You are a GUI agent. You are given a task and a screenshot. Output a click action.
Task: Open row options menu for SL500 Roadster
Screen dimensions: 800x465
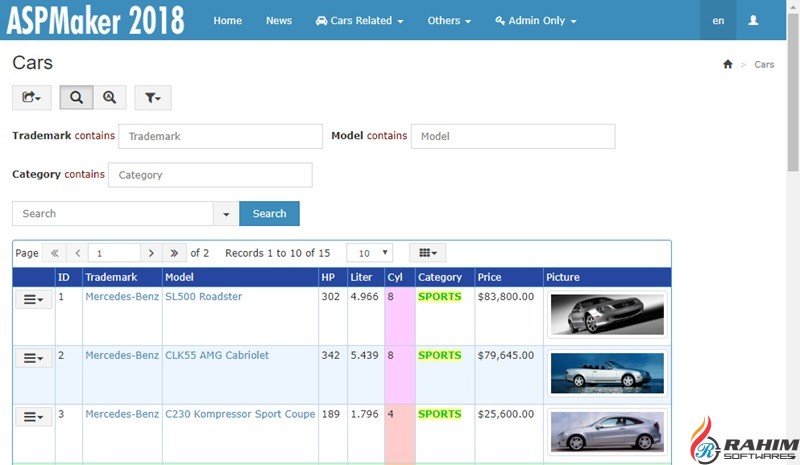tap(33, 299)
